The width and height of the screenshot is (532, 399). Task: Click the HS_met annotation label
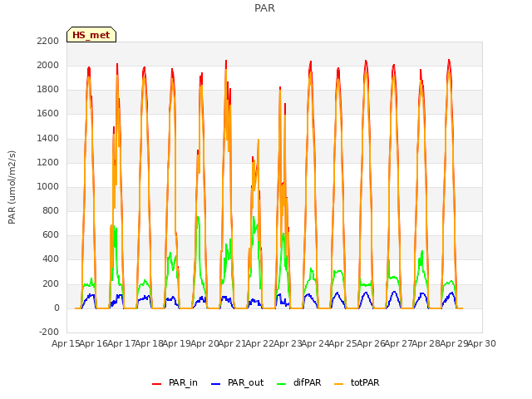pyautogui.click(x=91, y=35)
